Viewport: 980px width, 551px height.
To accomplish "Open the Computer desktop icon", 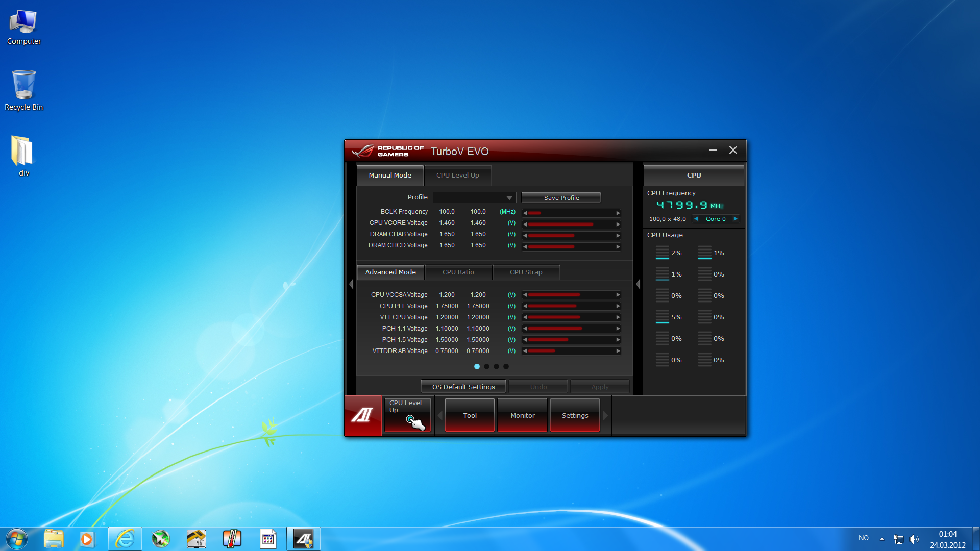I will (x=23, y=28).
